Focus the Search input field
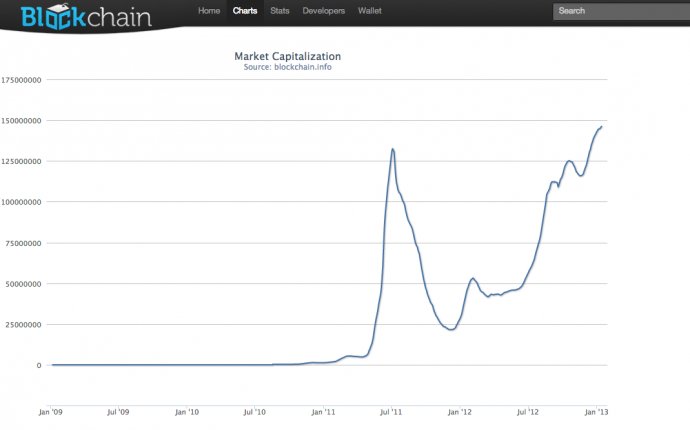 coord(621,11)
